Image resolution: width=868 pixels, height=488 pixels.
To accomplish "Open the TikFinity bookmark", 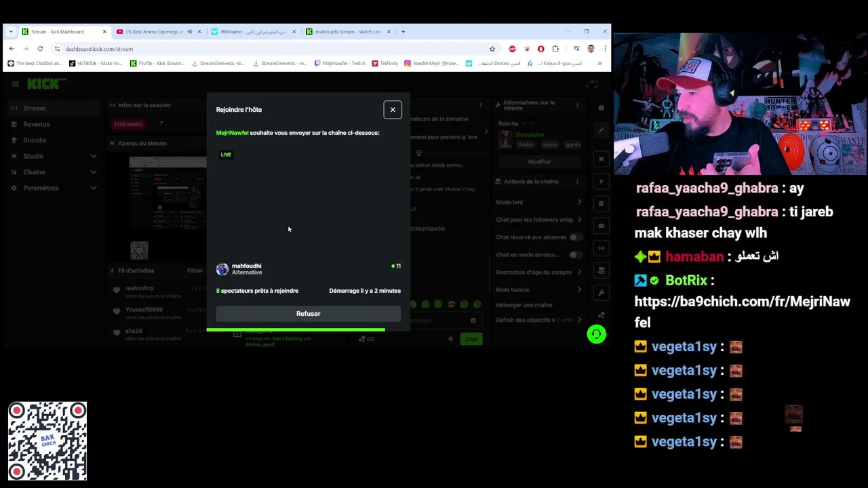I will 384,63.
